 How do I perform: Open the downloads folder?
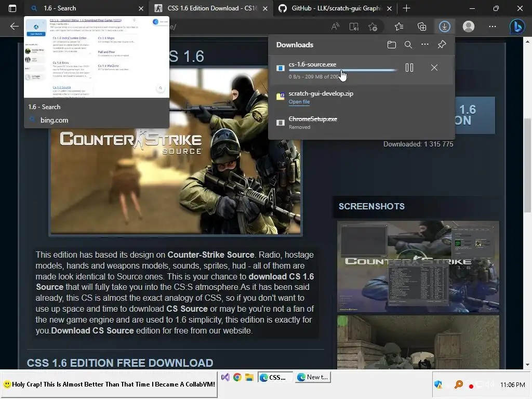tap(392, 45)
